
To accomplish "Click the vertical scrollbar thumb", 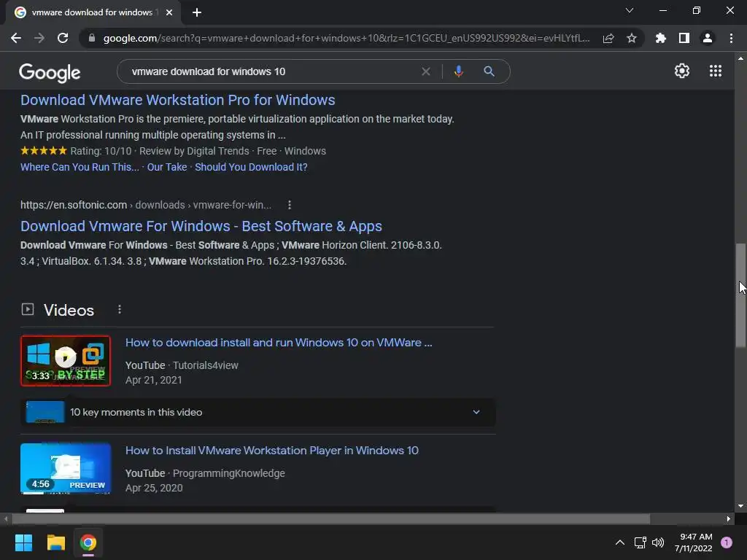I will point(740,295).
